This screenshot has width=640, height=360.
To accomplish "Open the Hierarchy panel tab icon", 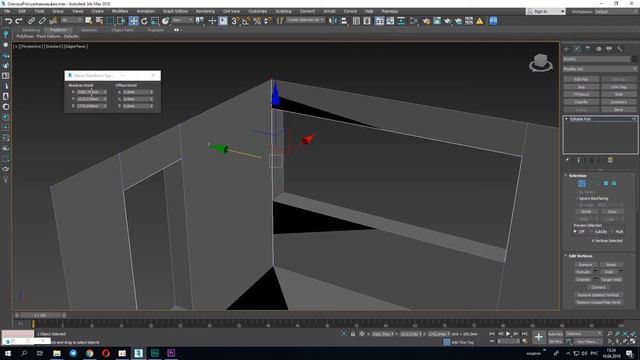I will point(588,49).
